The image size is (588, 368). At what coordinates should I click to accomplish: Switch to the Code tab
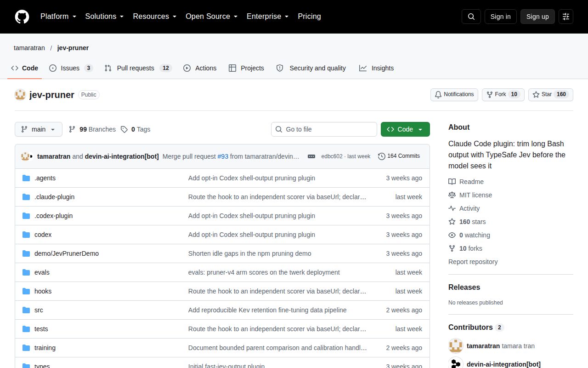pos(25,68)
